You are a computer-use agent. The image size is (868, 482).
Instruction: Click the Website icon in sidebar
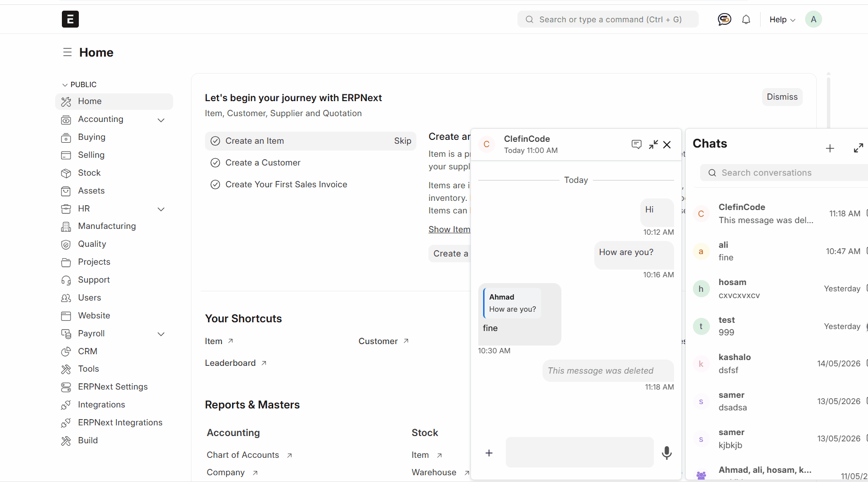(66, 316)
